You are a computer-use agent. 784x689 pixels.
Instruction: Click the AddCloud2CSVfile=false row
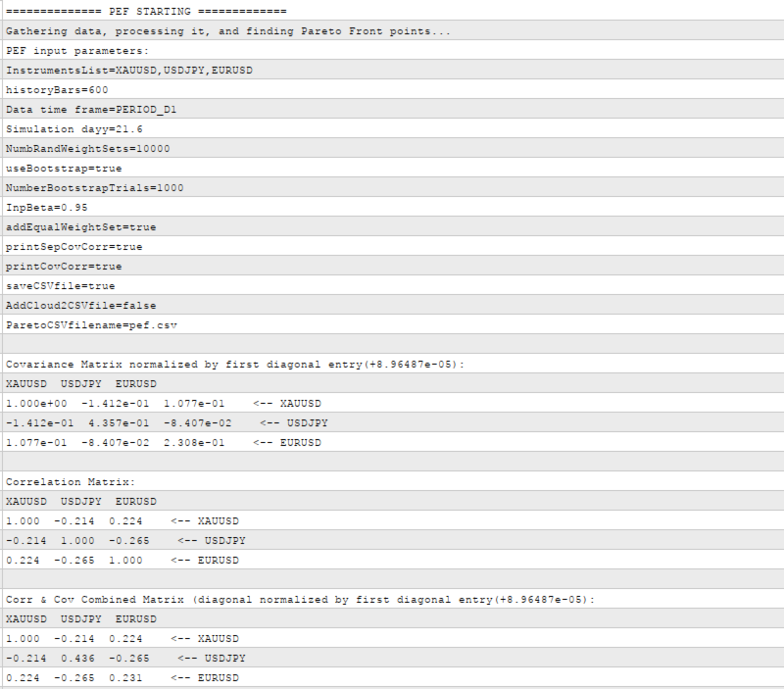393,305
